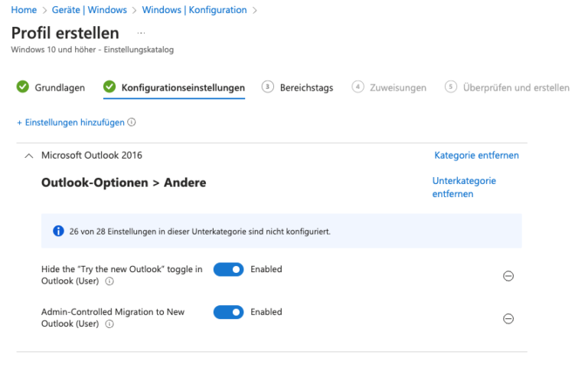Click Enabled label next to Hide toggle setting

click(x=266, y=269)
